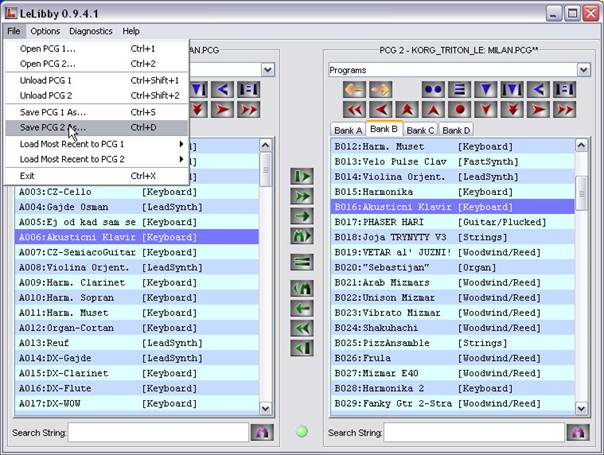Click PCG 2's red single right arrow icon
This screenshot has height=455, width=604.
pyautogui.click(x=538, y=109)
